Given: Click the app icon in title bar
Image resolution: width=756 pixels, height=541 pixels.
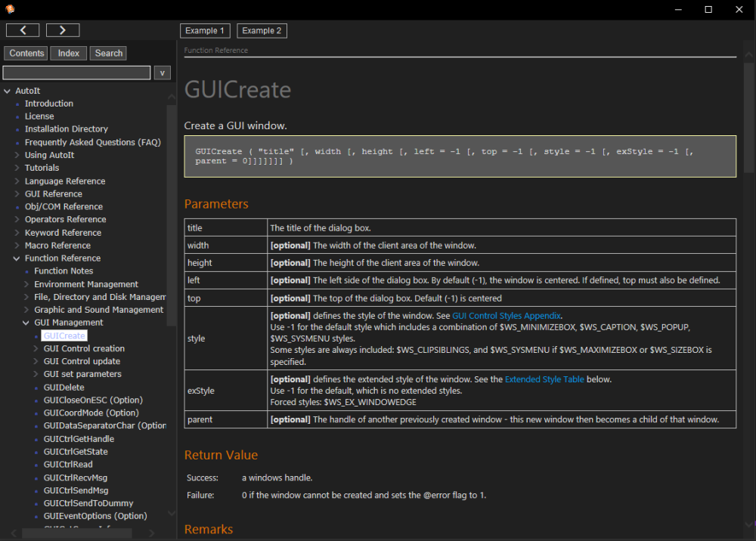Looking at the screenshot, I should tap(11, 9).
